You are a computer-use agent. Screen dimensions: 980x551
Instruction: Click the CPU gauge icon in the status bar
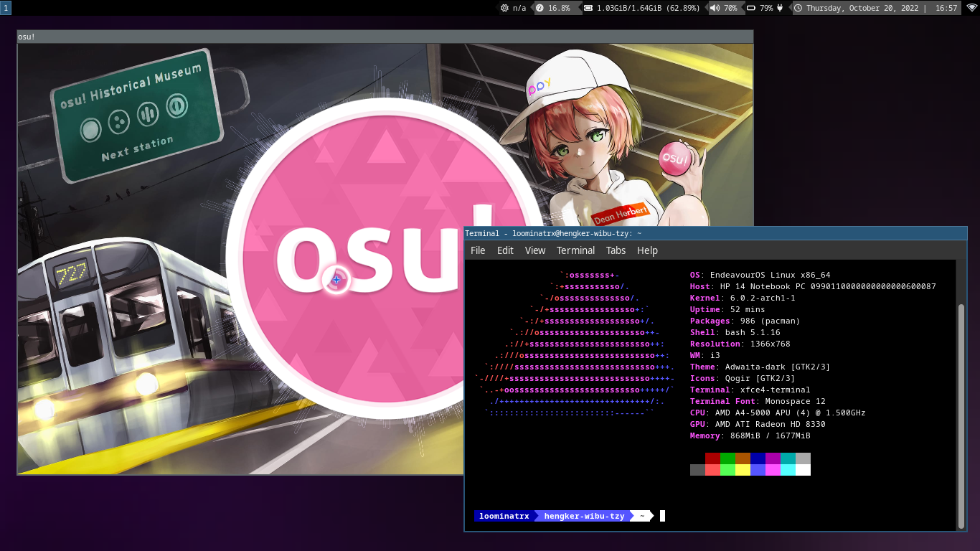[x=540, y=8]
